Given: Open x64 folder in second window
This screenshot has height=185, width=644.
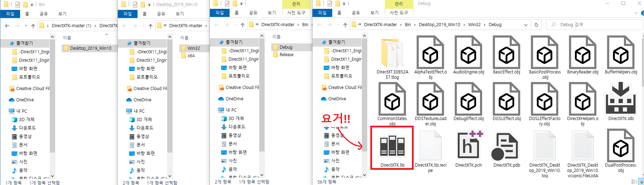Looking at the screenshot, I should 191,55.
